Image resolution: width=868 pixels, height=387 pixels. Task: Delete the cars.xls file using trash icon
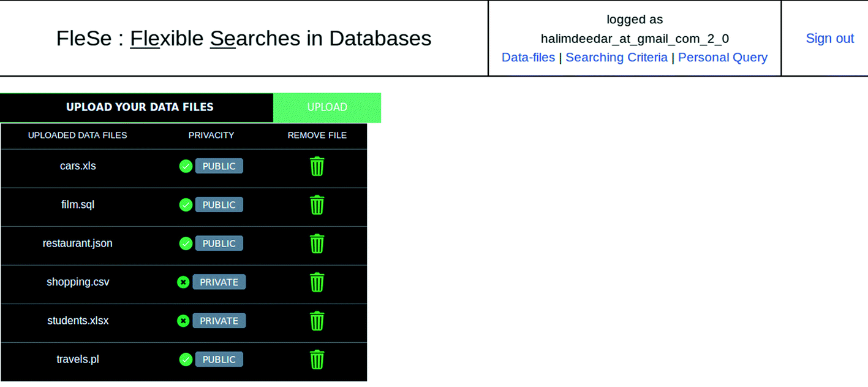[x=317, y=166]
